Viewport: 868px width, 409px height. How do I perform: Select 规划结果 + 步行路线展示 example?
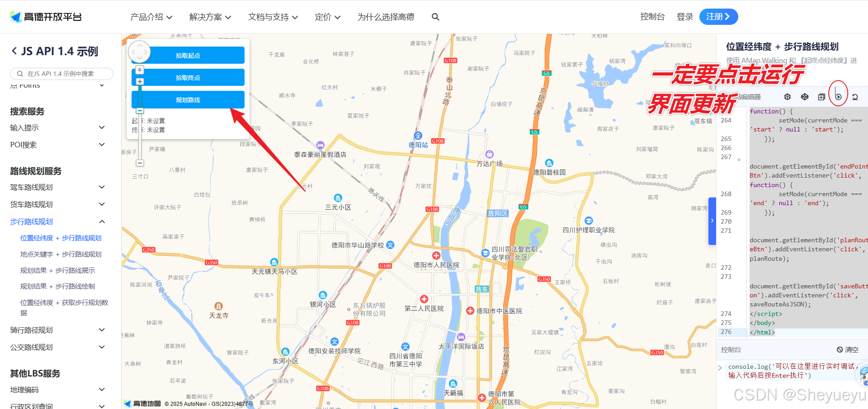point(58,271)
